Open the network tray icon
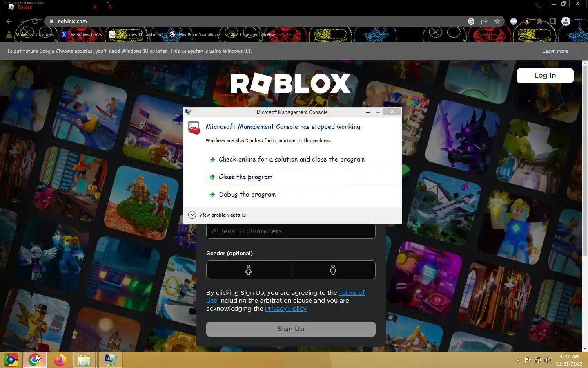This screenshot has width=588, height=368. point(538,360)
